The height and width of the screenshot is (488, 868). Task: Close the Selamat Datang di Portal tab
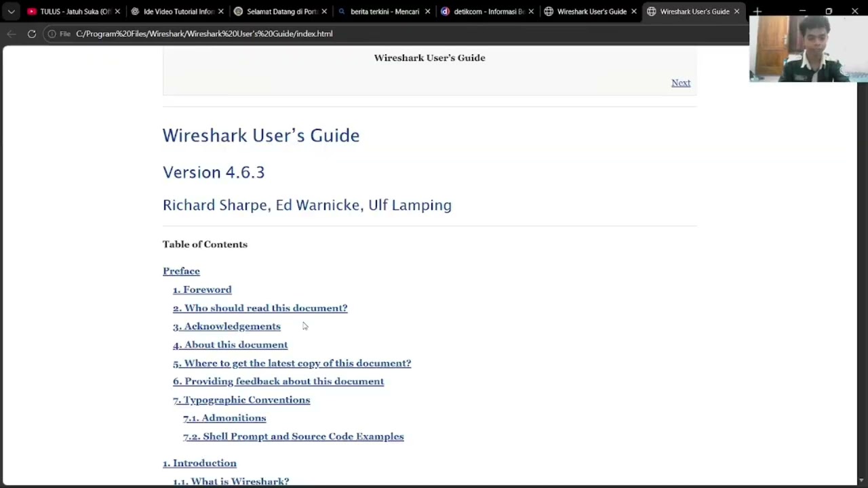[324, 12]
